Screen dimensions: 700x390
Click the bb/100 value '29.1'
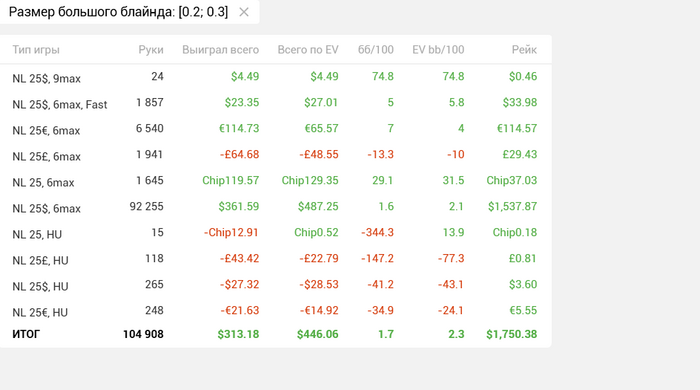[x=383, y=180]
